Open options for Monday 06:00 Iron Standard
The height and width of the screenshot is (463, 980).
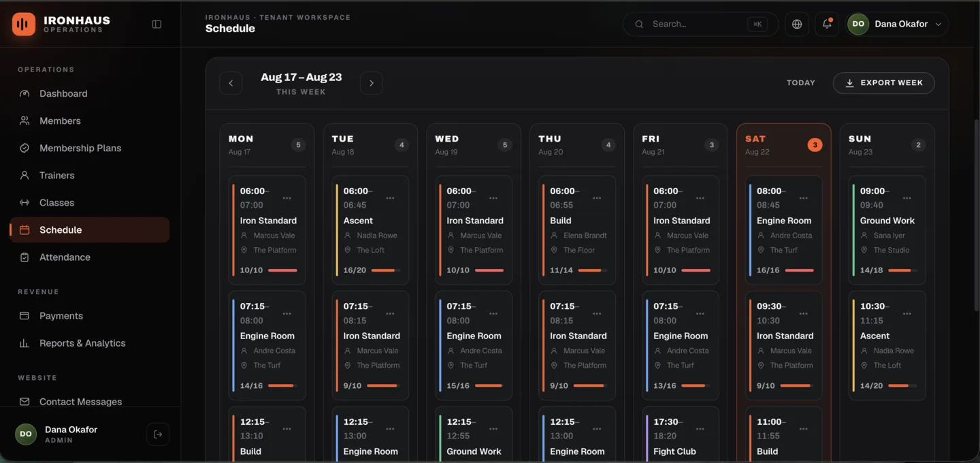point(287,198)
